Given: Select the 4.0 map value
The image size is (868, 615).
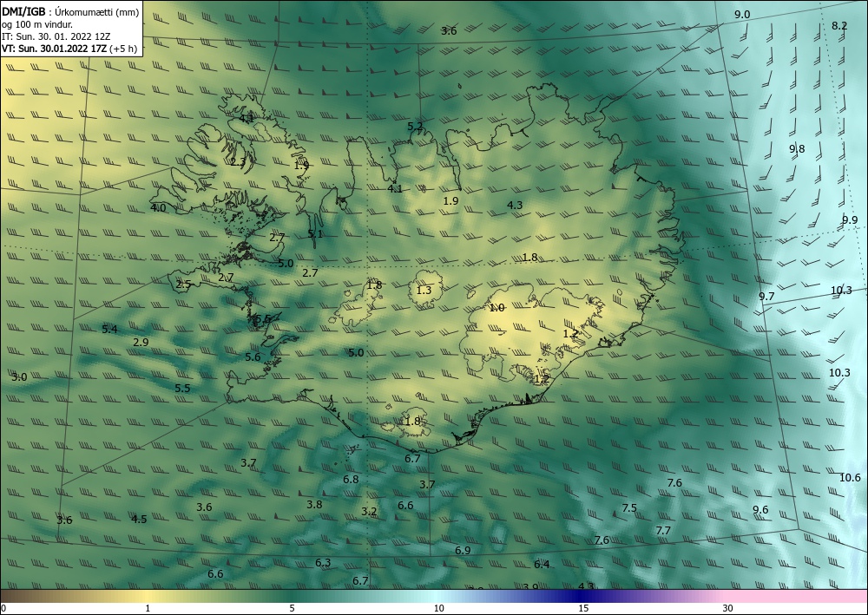Looking at the screenshot, I should pos(158,208).
